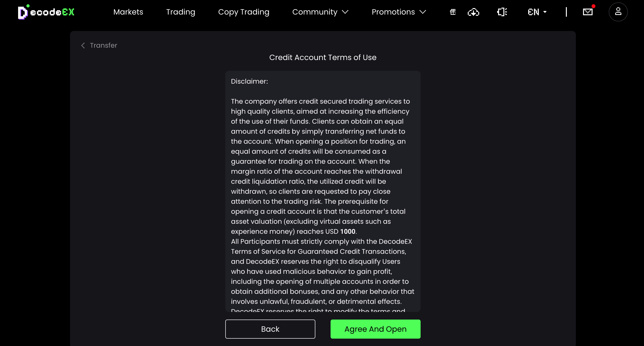This screenshot has width=644, height=346.
Task: Open the gift rewards icon
Action: pyautogui.click(x=453, y=12)
